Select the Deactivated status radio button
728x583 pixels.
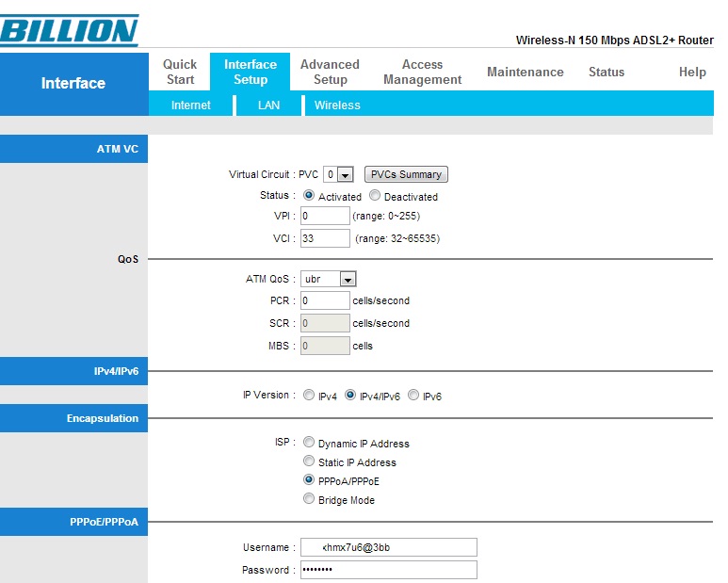point(375,195)
